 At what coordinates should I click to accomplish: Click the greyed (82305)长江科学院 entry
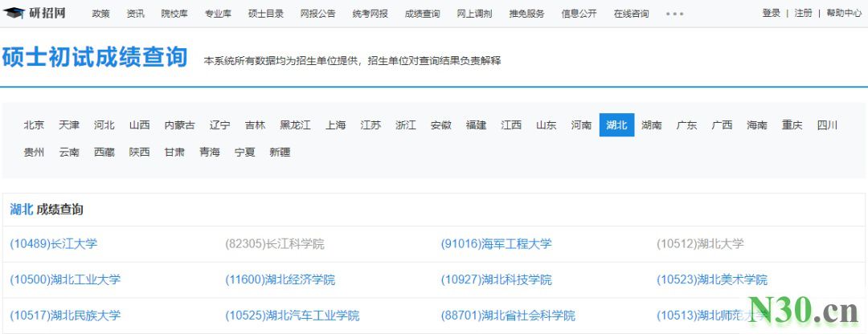point(275,244)
